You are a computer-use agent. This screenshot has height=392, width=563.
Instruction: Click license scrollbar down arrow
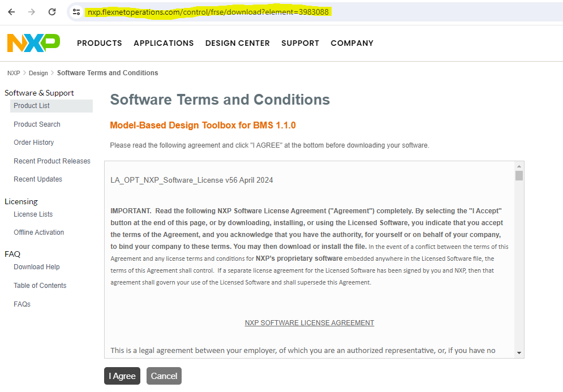[519, 353]
